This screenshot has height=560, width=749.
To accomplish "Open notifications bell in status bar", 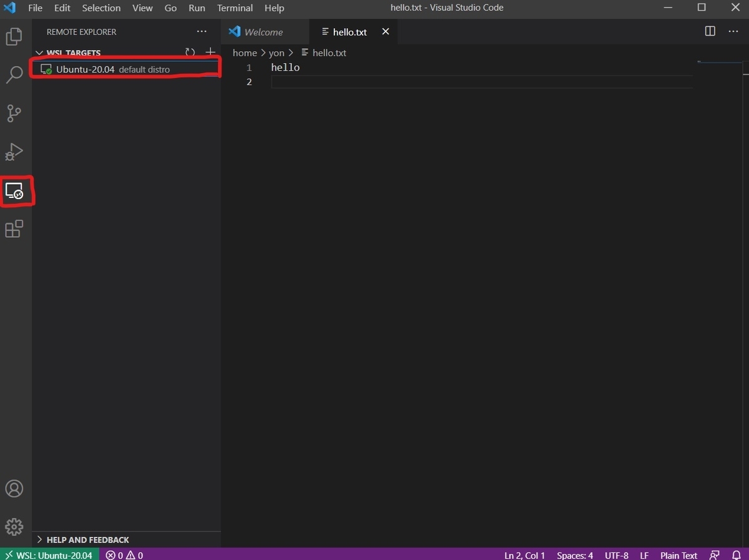I will (736, 555).
